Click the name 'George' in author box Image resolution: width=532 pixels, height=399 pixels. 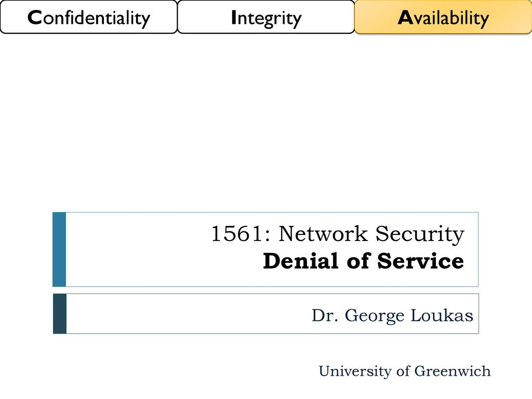375,316
